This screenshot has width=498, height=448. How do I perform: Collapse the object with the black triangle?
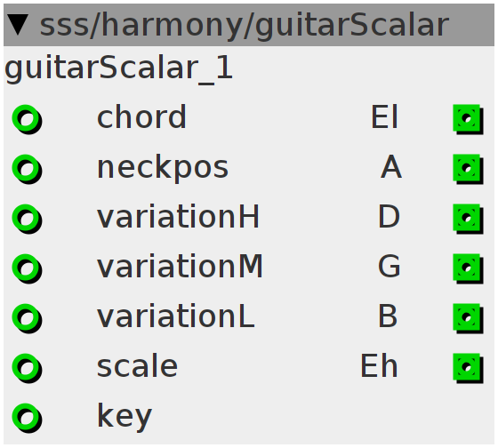click(x=18, y=25)
